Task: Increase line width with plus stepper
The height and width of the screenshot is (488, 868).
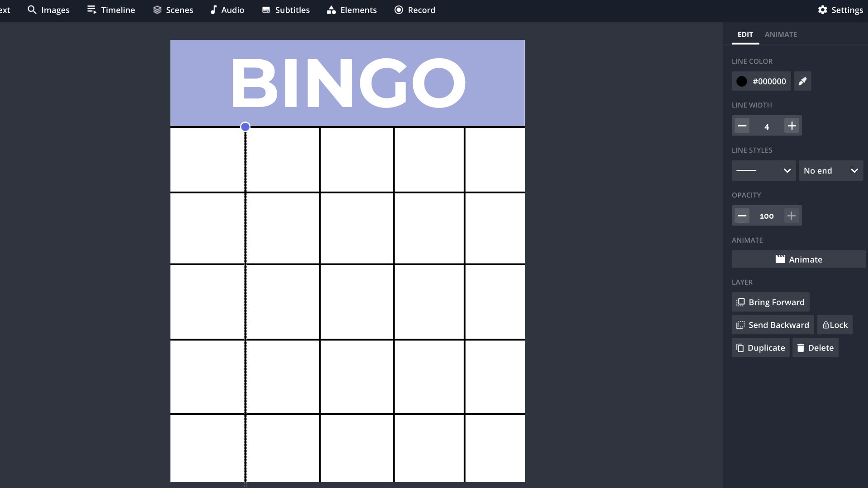Action: point(792,126)
